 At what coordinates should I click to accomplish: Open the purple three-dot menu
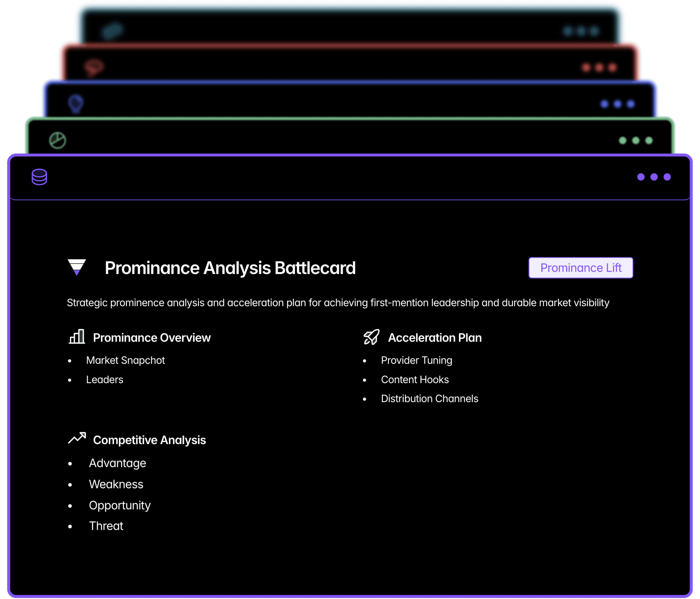click(x=654, y=177)
